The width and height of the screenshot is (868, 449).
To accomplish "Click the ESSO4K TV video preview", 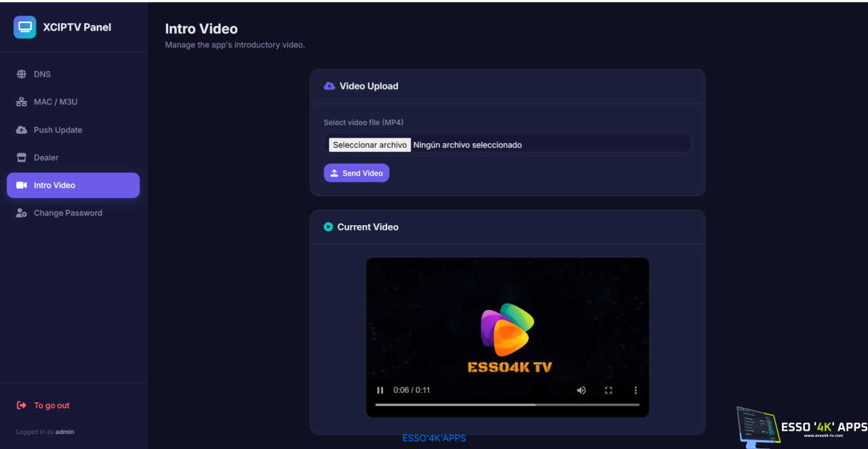I will 507,337.
